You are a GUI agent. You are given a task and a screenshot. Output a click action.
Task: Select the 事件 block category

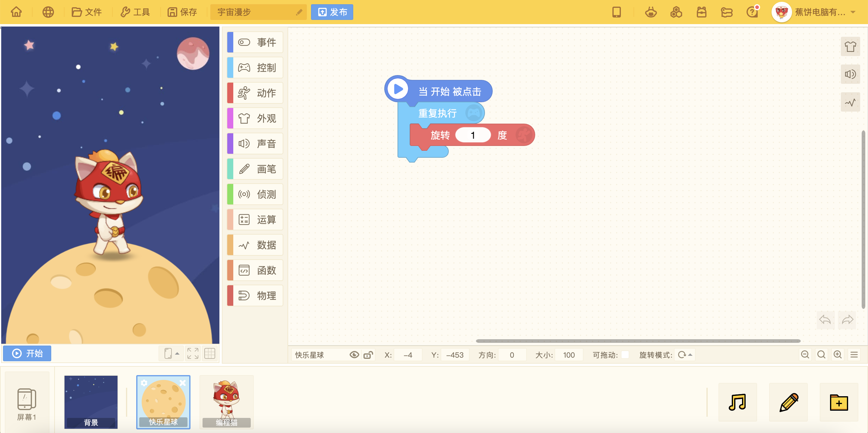[x=255, y=42]
